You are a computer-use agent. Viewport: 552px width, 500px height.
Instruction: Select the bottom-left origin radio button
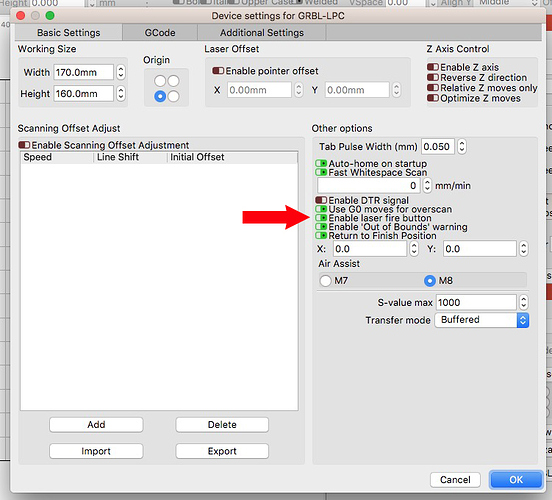coord(160,96)
